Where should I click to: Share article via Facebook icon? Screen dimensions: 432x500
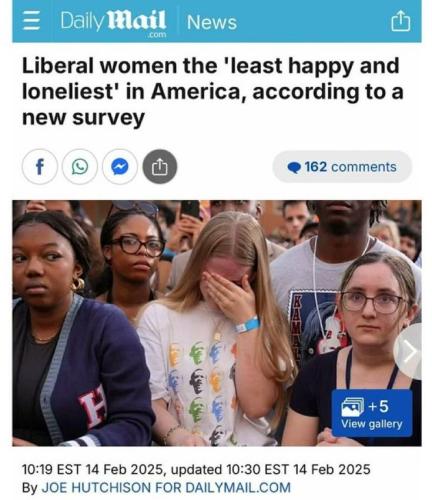(x=40, y=167)
